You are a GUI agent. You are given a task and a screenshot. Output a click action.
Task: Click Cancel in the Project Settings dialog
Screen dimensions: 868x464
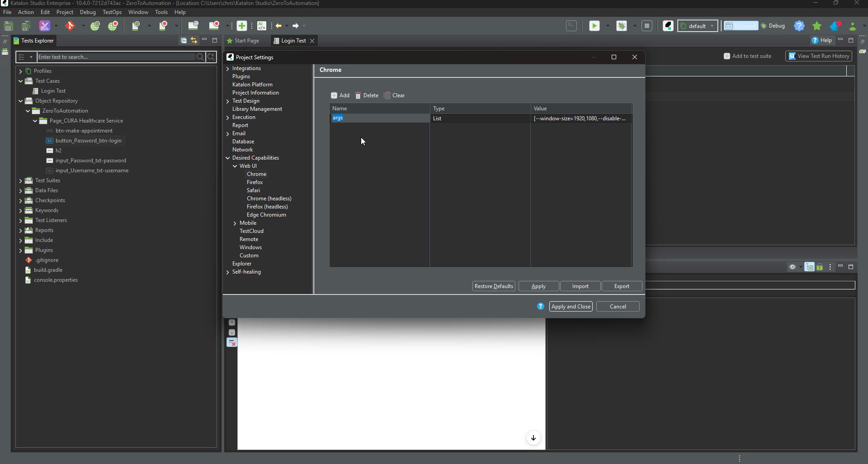(x=618, y=307)
